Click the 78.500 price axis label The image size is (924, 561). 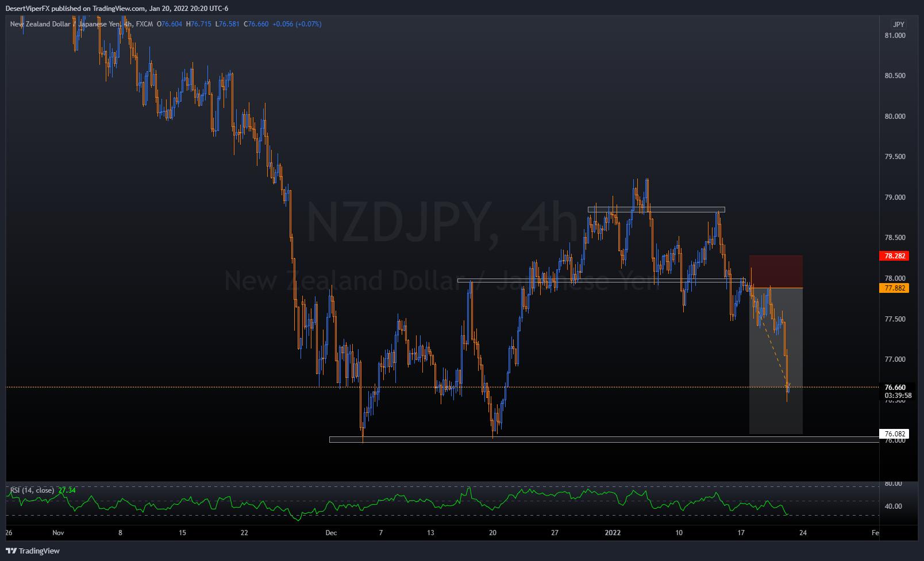coord(895,238)
